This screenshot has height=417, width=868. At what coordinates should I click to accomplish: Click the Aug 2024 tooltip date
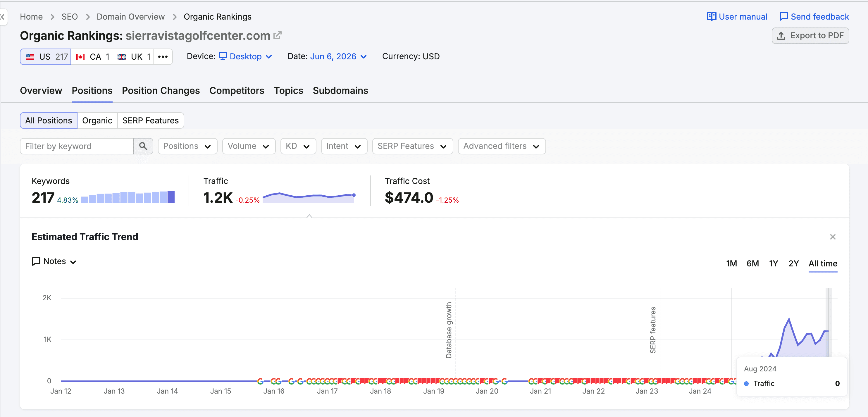(x=760, y=369)
